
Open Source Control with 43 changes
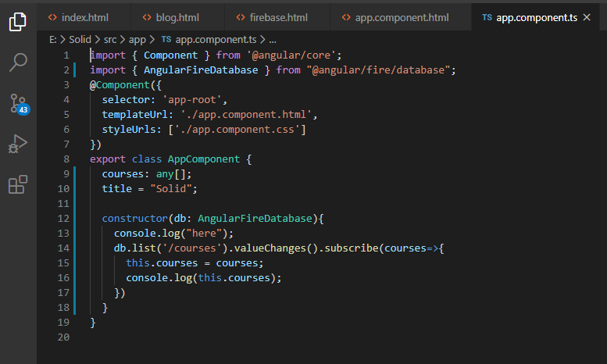(x=18, y=103)
